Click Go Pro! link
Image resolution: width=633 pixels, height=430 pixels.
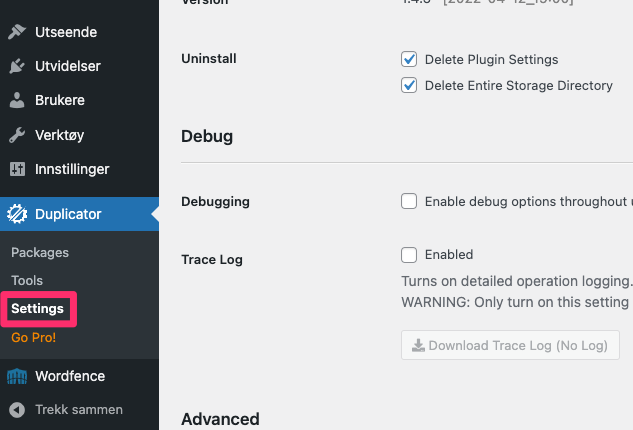[34, 338]
